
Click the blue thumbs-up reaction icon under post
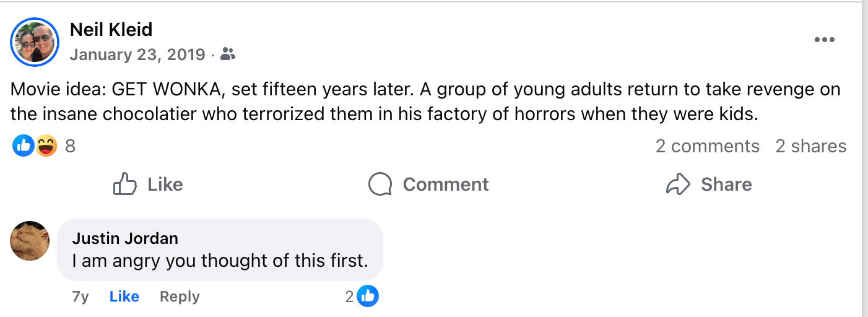(24, 146)
